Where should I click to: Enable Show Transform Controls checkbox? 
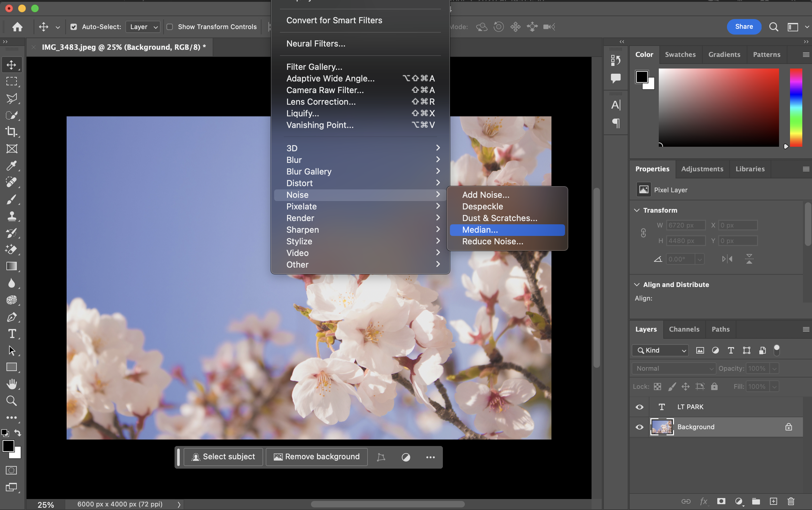pyautogui.click(x=170, y=27)
